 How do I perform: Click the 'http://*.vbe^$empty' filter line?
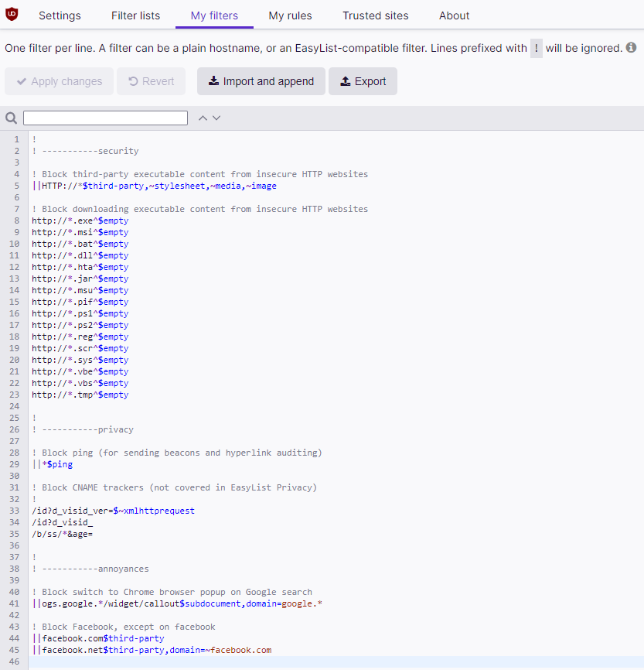click(x=80, y=371)
